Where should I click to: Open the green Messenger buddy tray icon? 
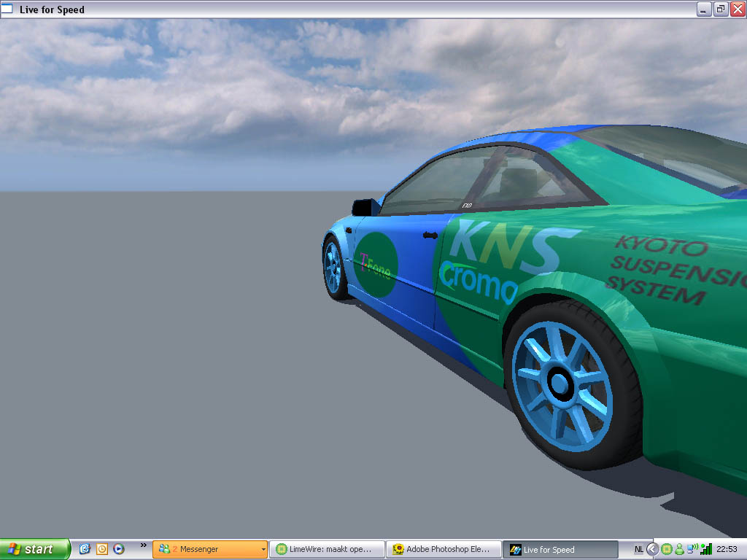point(679,549)
